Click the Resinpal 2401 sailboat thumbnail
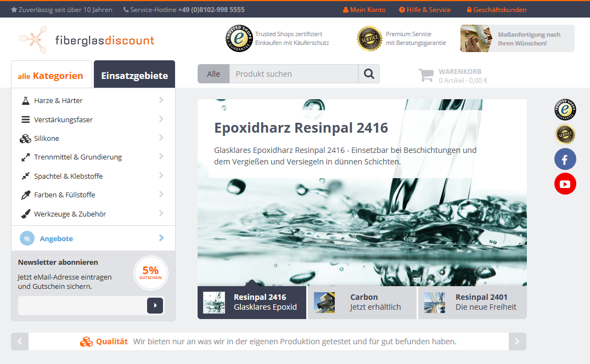590x364 pixels. (435, 303)
